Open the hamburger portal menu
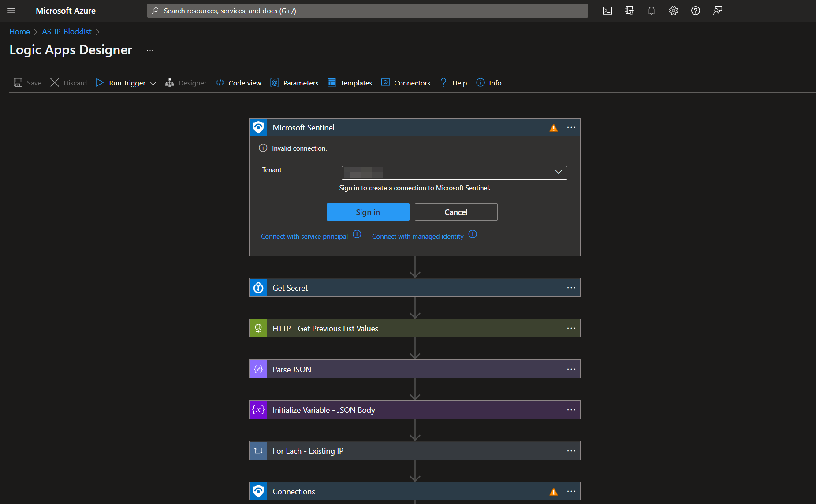The image size is (816, 504). tap(11, 11)
